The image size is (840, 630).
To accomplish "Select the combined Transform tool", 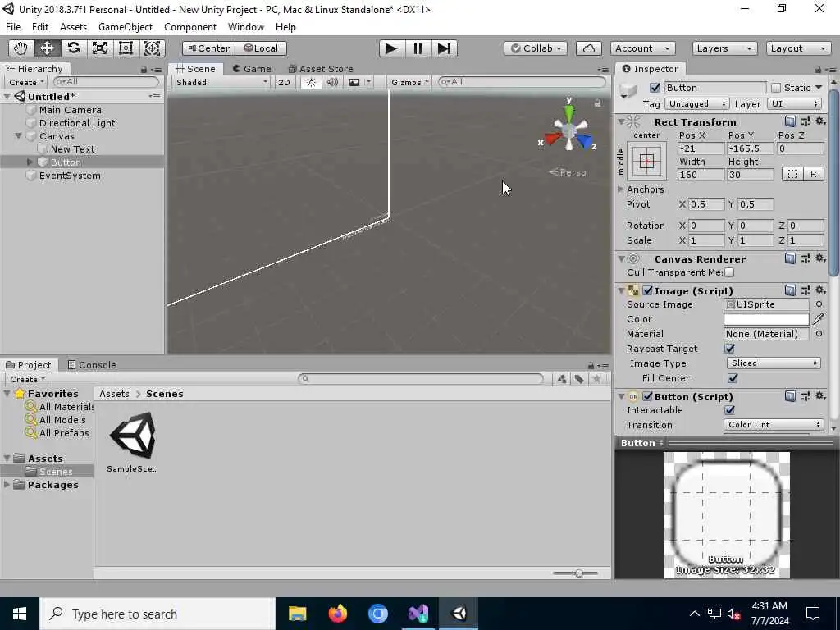I will tap(152, 48).
